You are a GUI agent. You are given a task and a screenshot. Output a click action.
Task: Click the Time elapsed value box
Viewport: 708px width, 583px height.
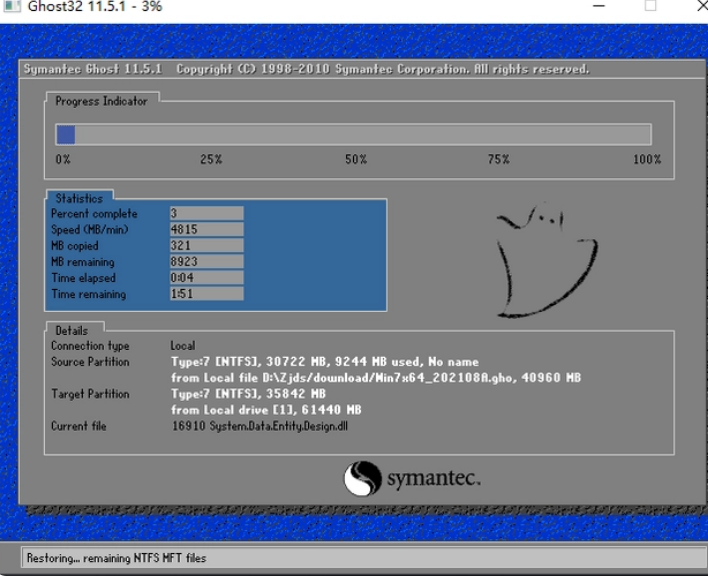point(206,278)
